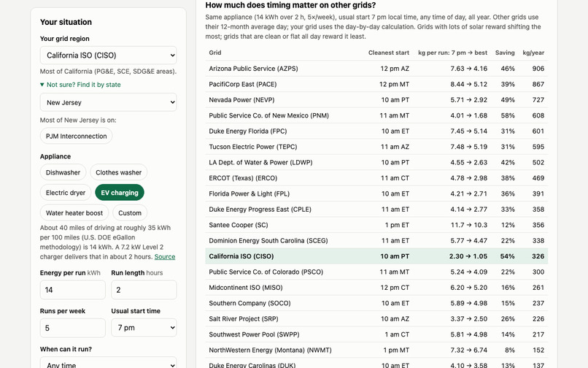Viewport: 588px width, 368px height.
Task: Choose the Water heater boost appliance
Action: coord(74,213)
